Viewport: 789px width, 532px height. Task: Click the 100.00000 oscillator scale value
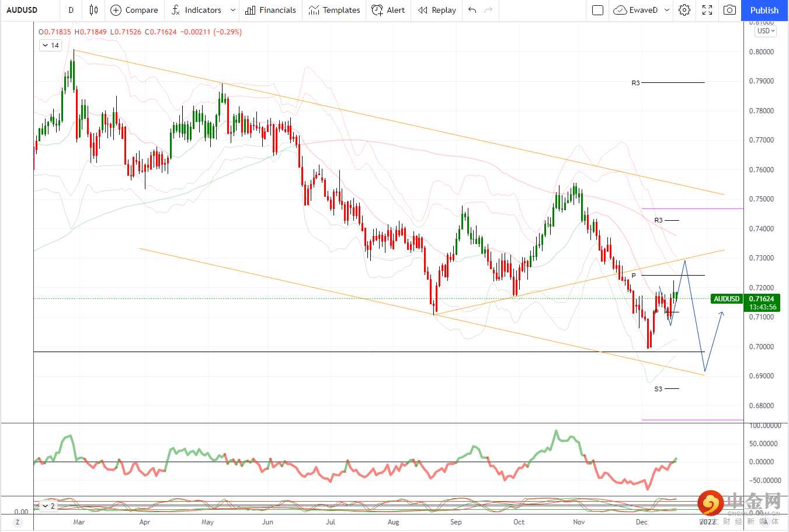coord(765,426)
